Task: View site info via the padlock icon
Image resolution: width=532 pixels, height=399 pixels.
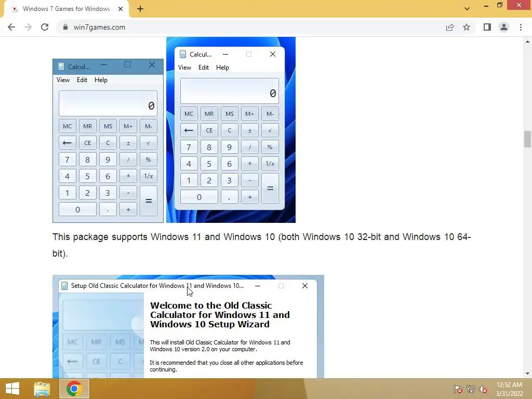Action: coord(65,27)
